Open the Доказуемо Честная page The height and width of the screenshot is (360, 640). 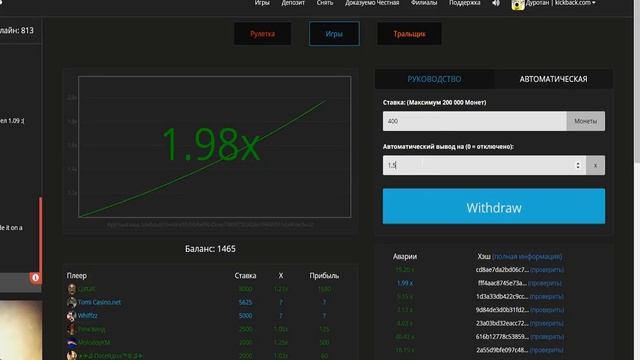pyautogui.click(x=372, y=3)
